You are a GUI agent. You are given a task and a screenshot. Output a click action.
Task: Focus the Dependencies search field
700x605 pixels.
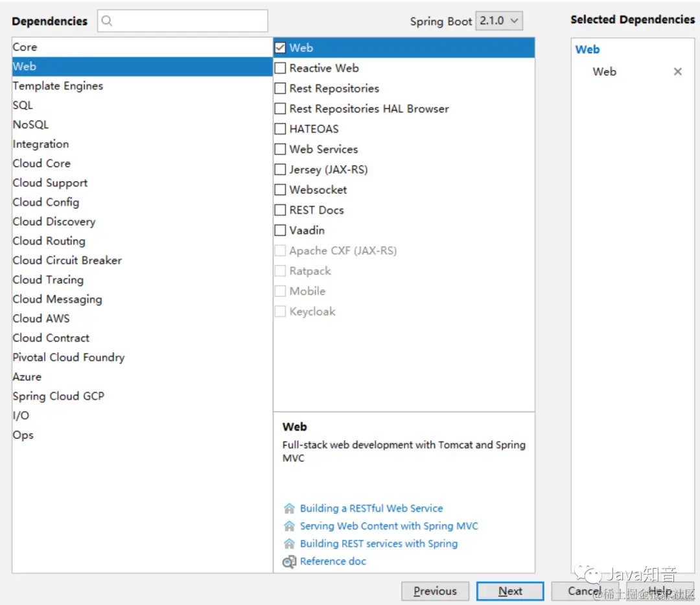tap(183, 21)
